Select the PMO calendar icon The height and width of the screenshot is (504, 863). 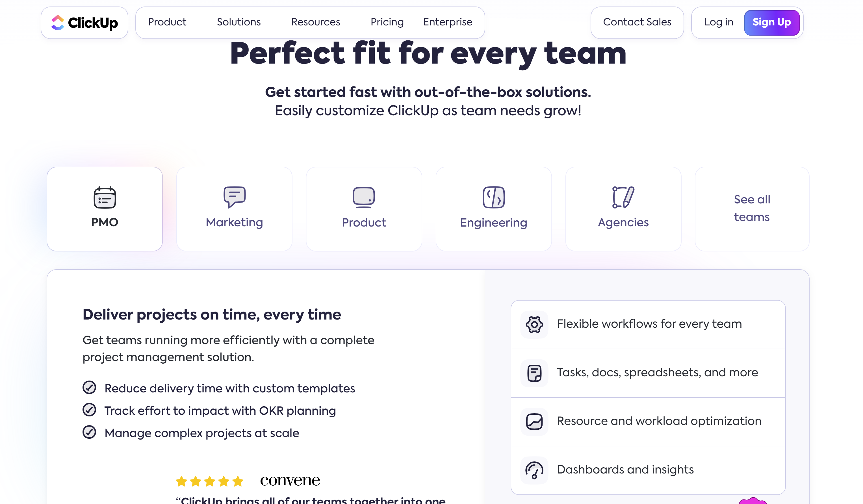click(105, 197)
